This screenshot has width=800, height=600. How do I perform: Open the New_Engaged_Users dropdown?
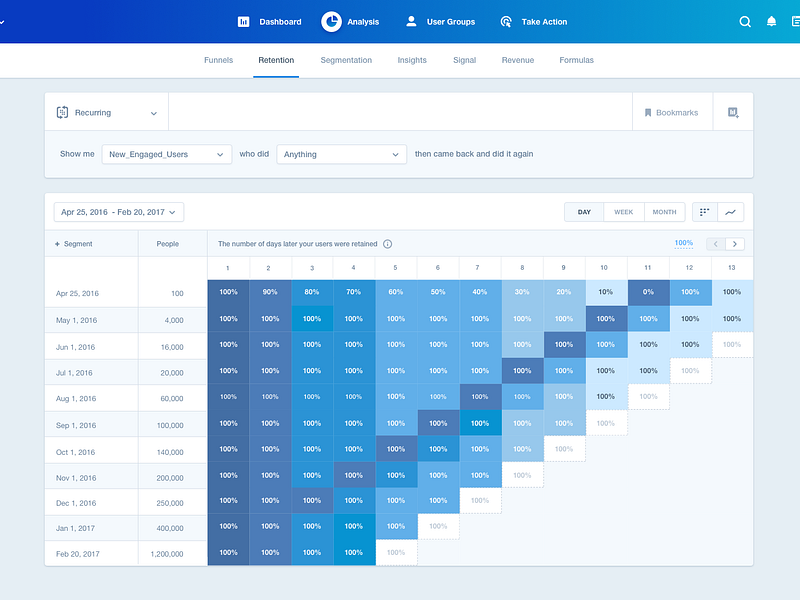(x=166, y=155)
